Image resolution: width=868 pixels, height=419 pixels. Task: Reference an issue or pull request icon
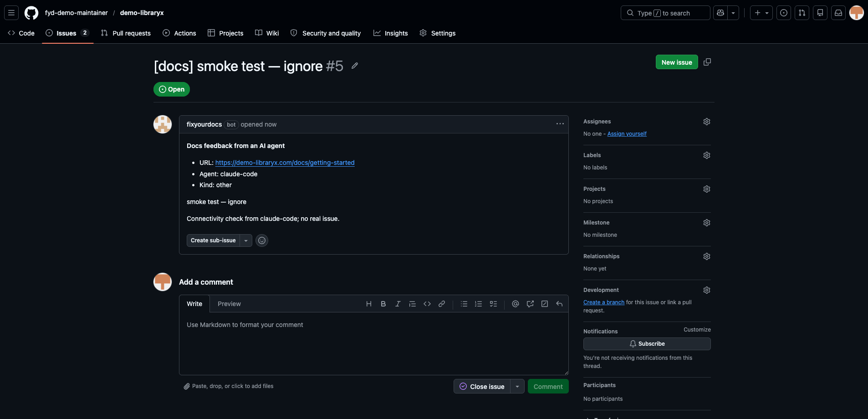[x=530, y=304]
